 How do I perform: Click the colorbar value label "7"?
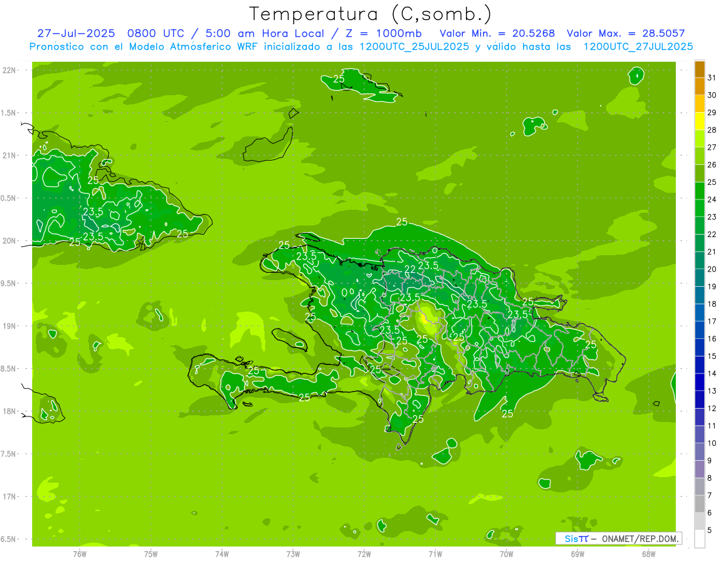coord(710,496)
